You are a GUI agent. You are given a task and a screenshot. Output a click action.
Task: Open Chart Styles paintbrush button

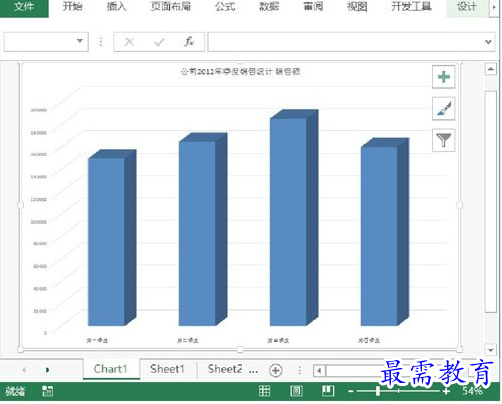pos(444,108)
